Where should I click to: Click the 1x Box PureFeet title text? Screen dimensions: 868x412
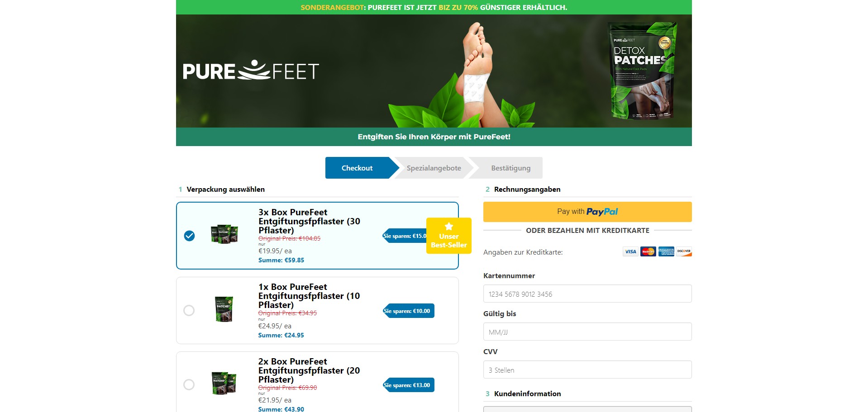[309, 296]
